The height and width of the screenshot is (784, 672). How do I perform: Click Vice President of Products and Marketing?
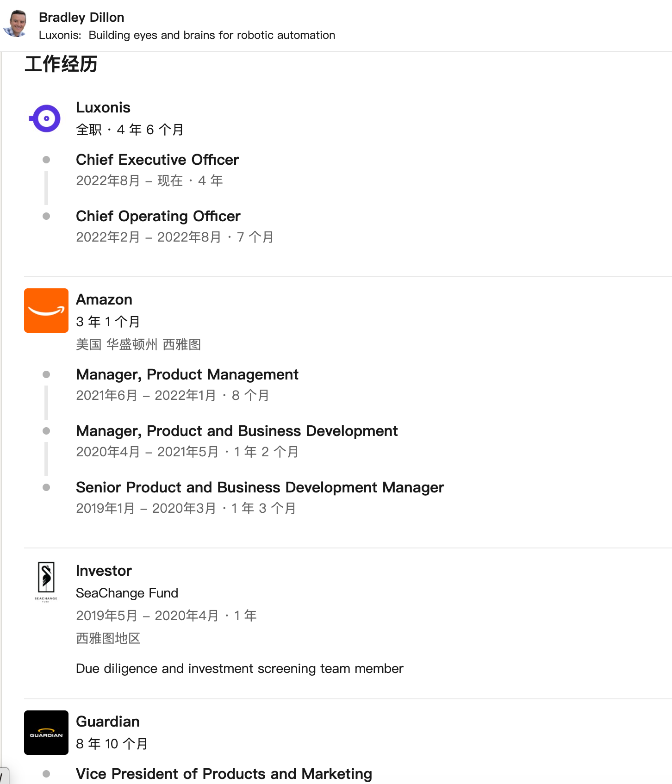tap(224, 774)
